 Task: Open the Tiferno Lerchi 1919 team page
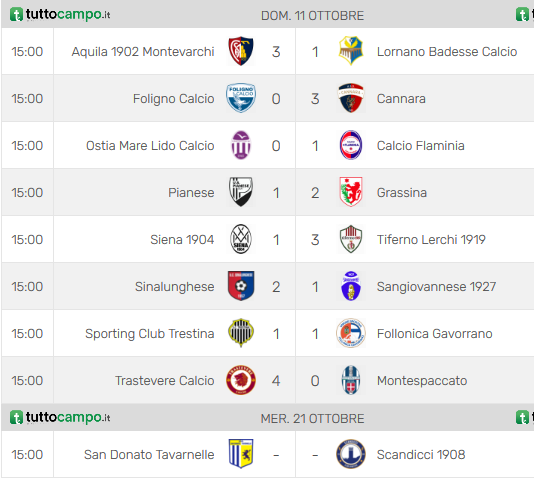point(431,240)
